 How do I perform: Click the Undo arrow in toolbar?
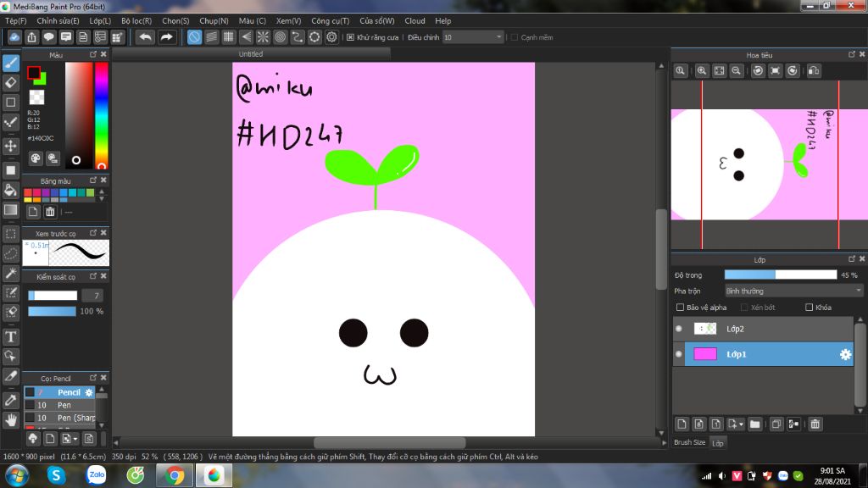pyautogui.click(x=145, y=37)
